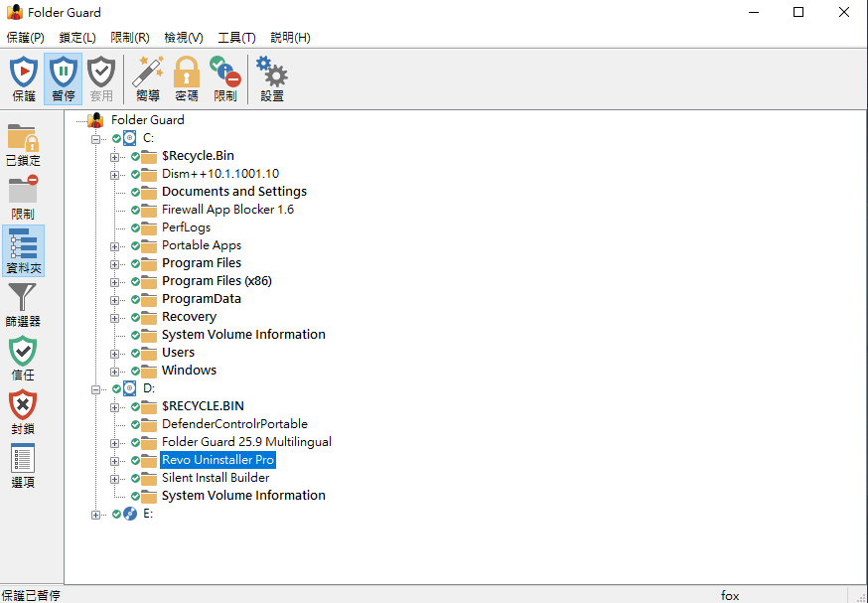
Task: Collapse the C: drive node
Action: click(95, 139)
